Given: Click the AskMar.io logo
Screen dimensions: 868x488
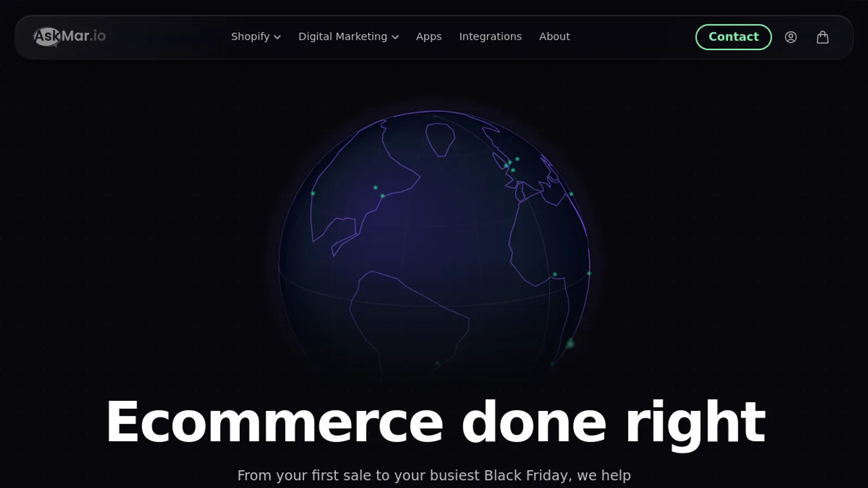Looking at the screenshot, I should (69, 37).
